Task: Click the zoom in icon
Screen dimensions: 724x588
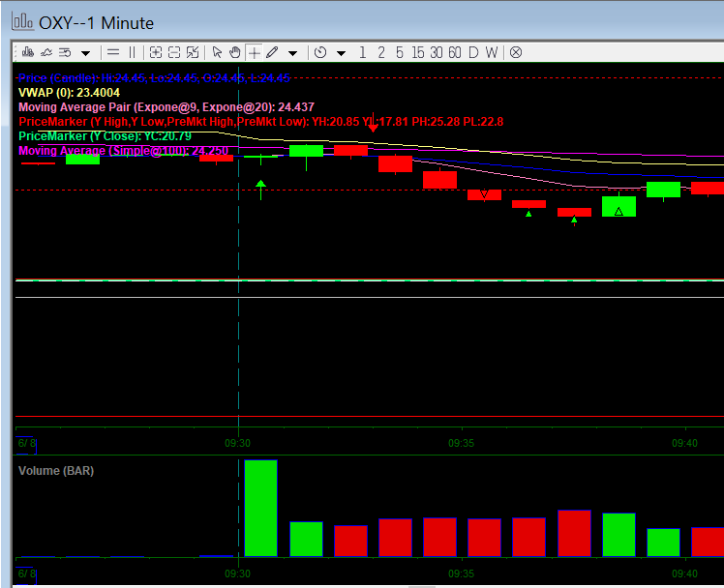Action: click(x=156, y=52)
